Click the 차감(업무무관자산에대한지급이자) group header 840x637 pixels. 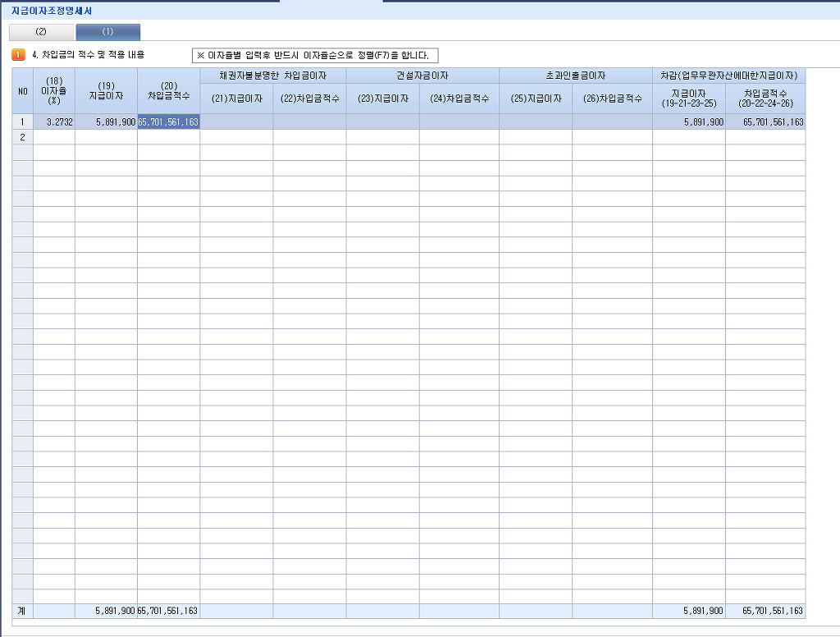(729, 76)
